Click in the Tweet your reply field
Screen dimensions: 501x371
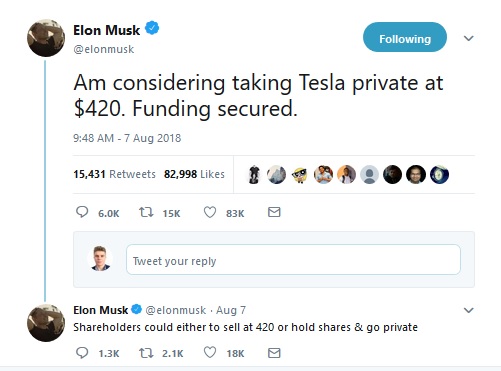tap(293, 260)
